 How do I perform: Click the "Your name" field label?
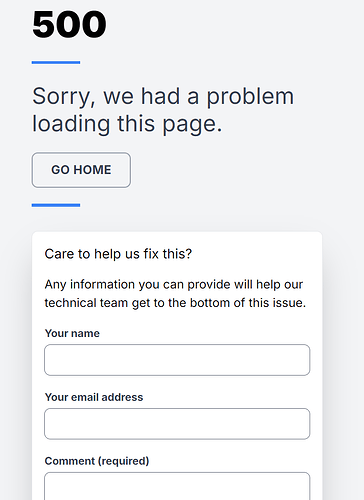pos(72,333)
